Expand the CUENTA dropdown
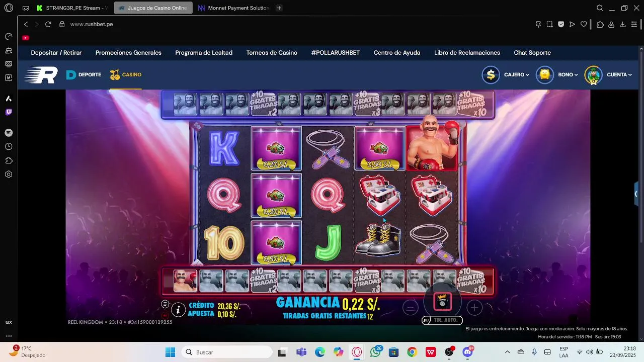This screenshot has width=644, height=362. click(619, 75)
